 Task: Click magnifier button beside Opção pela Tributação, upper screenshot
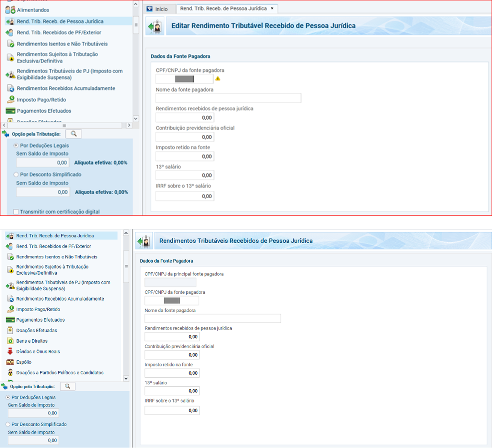pyautogui.click(x=74, y=134)
